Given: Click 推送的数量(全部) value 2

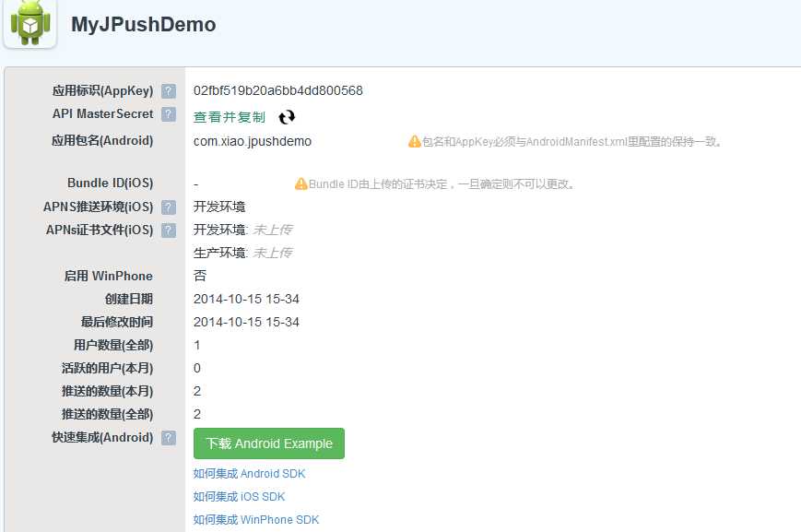Looking at the screenshot, I should point(197,414).
